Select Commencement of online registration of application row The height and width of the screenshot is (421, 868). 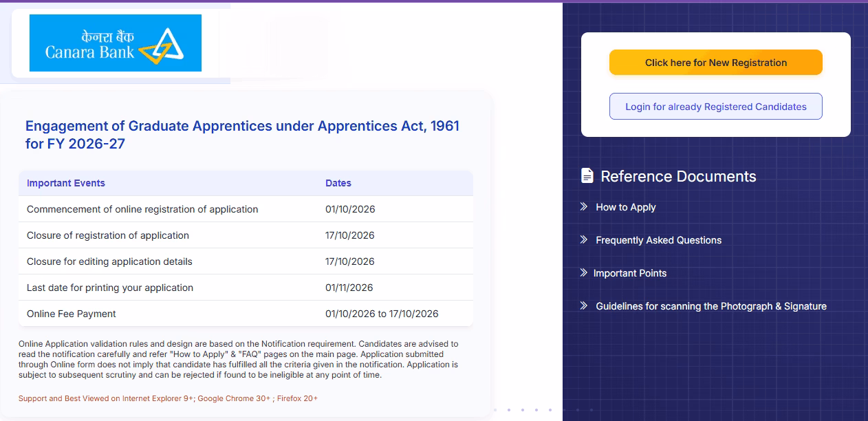[x=246, y=209]
